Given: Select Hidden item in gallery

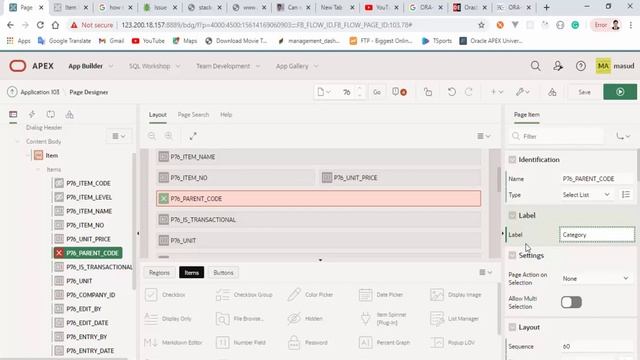Looking at the screenshot, I should (305, 318).
